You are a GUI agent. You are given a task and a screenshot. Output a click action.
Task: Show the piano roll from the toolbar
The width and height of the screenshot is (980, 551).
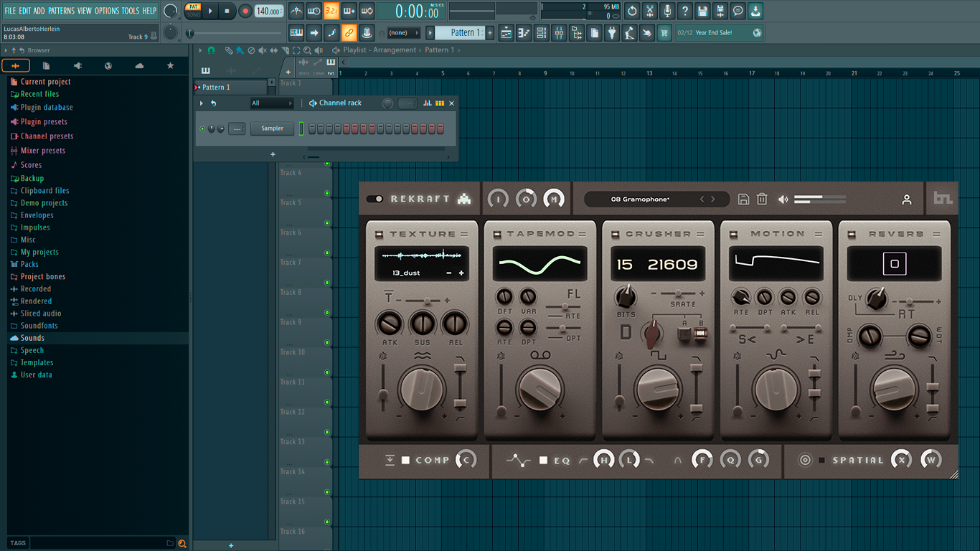(x=524, y=33)
